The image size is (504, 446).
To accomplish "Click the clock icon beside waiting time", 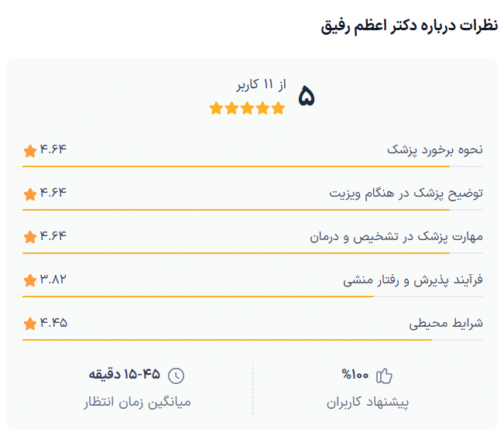I will point(177,376).
